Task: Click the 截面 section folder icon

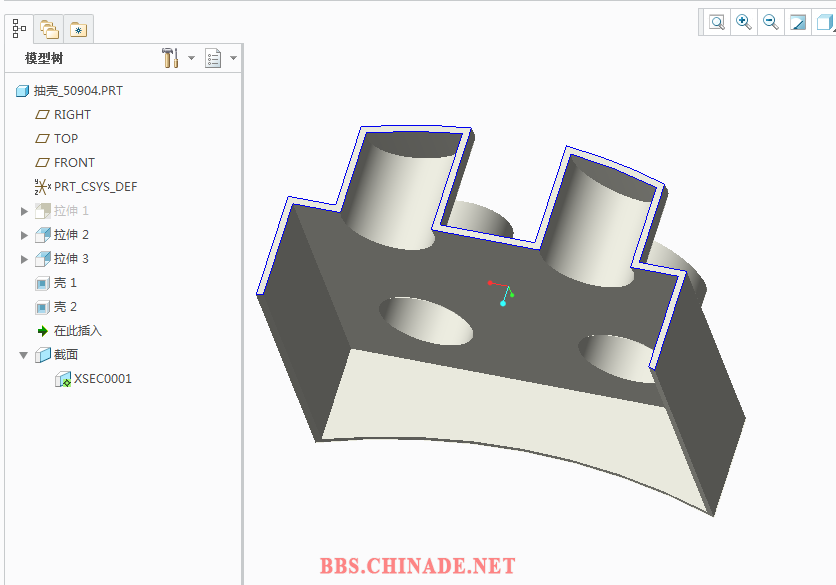Action: tap(43, 355)
